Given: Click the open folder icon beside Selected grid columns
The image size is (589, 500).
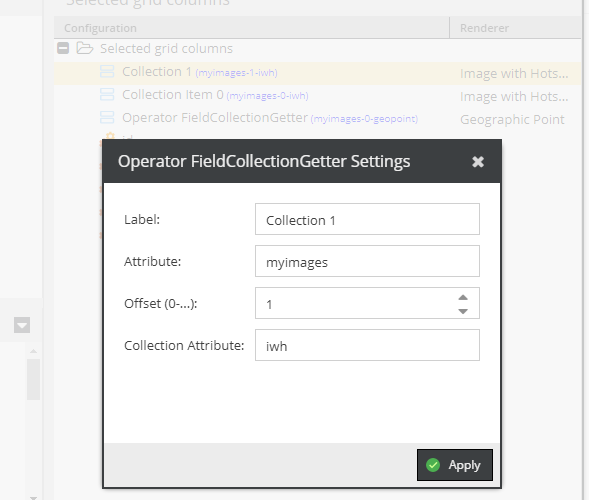Looking at the screenshot, I should click(x=85, y=48).
